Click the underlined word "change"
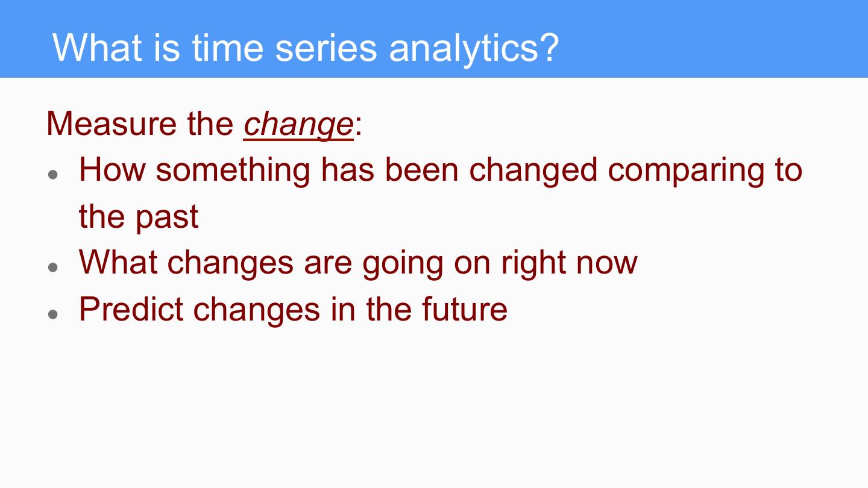The width and height of the screenshot is (868, 488). coord(298,124)
